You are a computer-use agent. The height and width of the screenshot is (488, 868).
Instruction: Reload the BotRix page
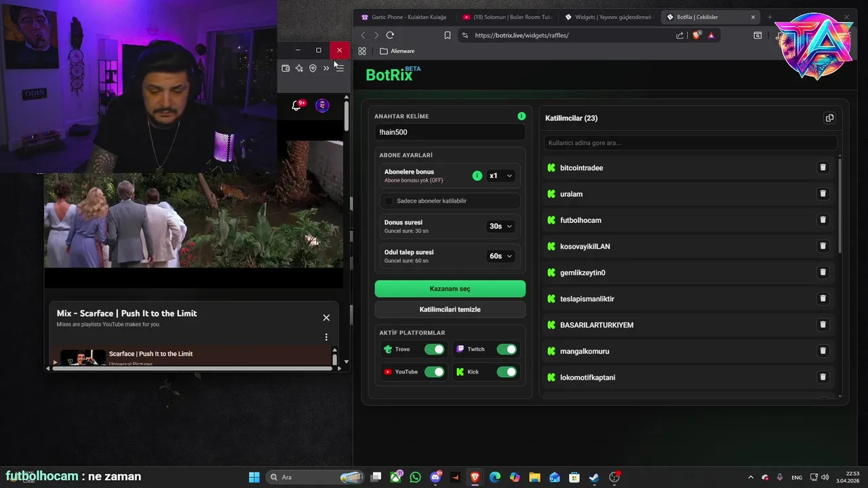390,35
